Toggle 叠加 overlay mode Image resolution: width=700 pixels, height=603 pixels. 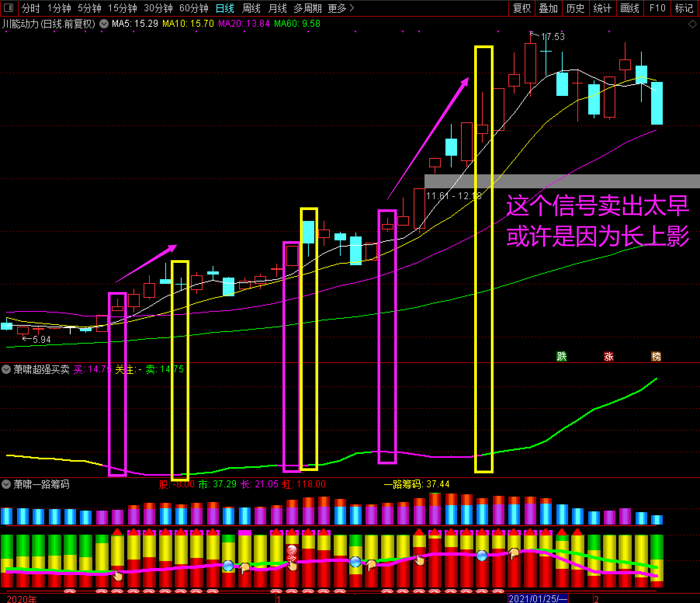[548, 8]
